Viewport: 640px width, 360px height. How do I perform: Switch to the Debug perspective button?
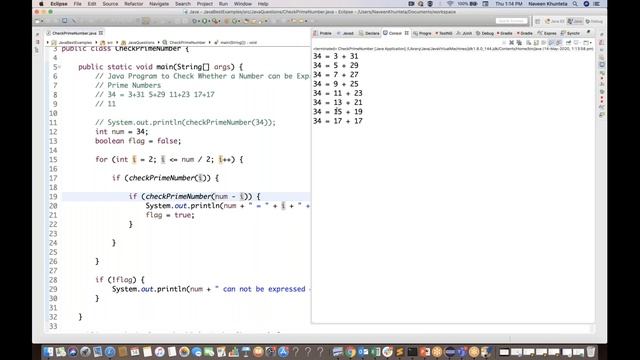(594, 21)
